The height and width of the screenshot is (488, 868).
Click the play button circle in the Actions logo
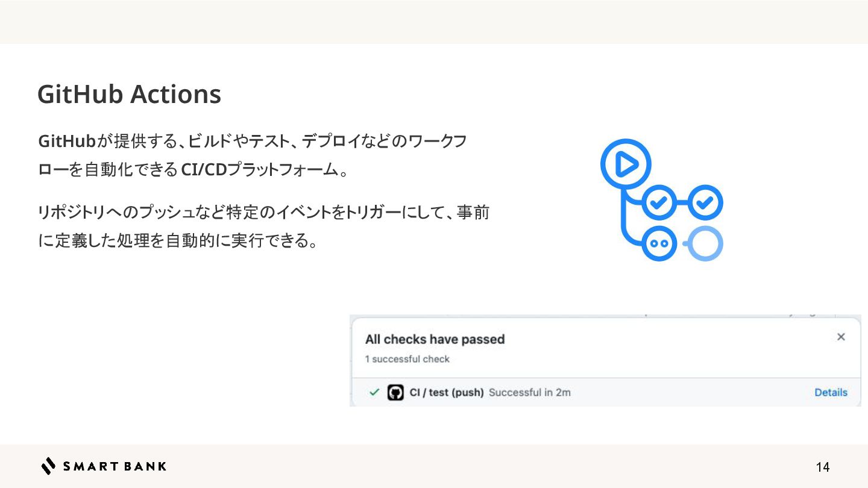[x=626, y=164]
